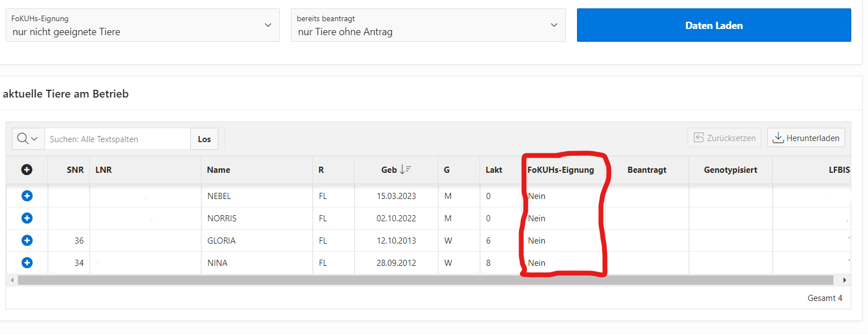Click the FoKUHs-Eignung column header
This screenshot has height=335, width=868.
click(x=560, y=170)
